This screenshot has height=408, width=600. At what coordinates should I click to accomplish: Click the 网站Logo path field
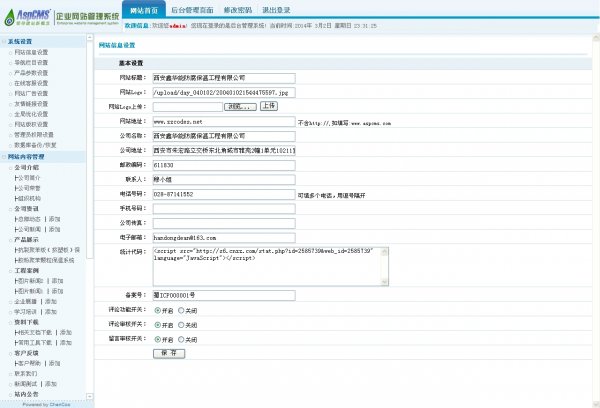click(x=224, y=93)
